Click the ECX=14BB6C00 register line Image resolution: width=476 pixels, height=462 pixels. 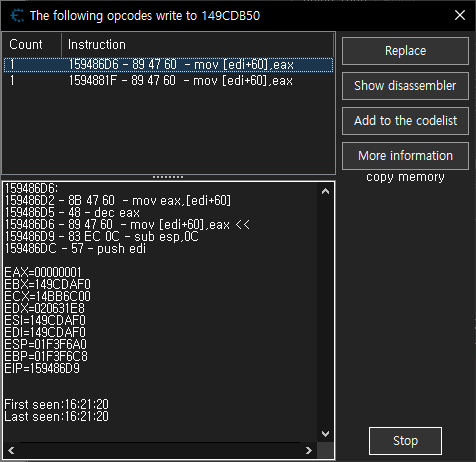click(47, 296)
